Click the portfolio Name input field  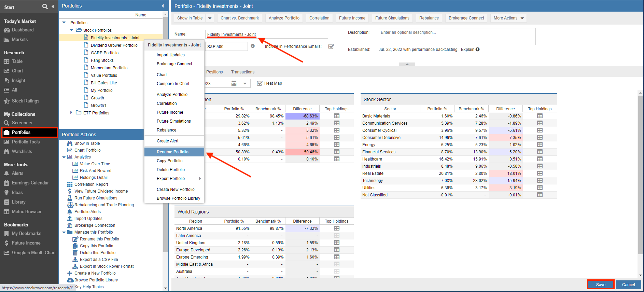coord(267,34)
